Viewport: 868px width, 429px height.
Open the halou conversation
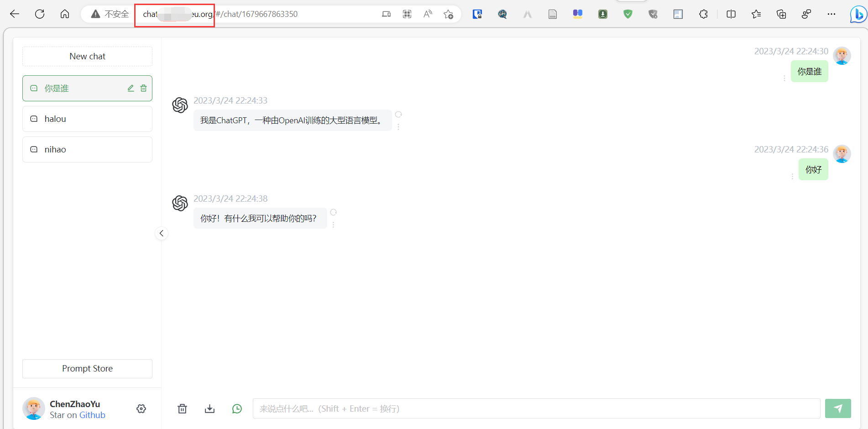87,119
